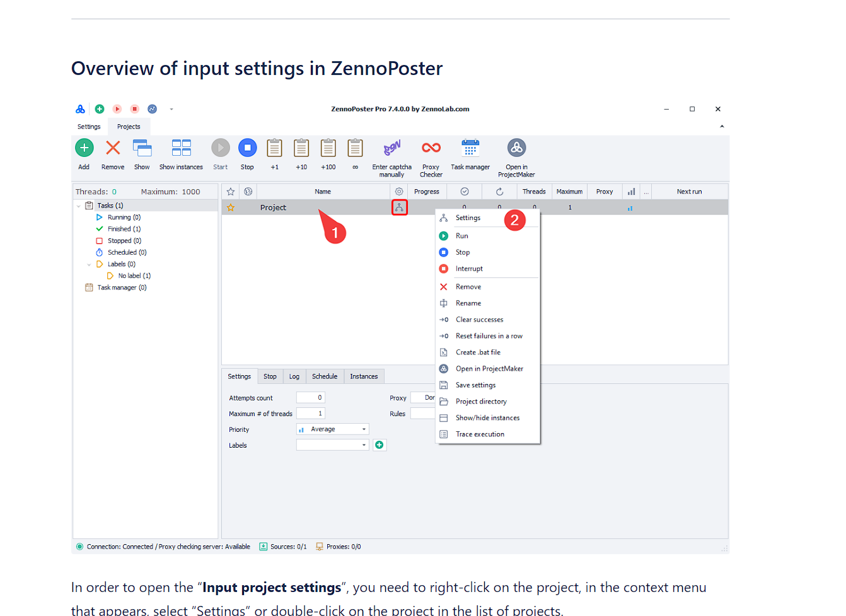This screenshot has width=846, height=616.
Task: Click the Show toolbar button
Action: (142, 154)
